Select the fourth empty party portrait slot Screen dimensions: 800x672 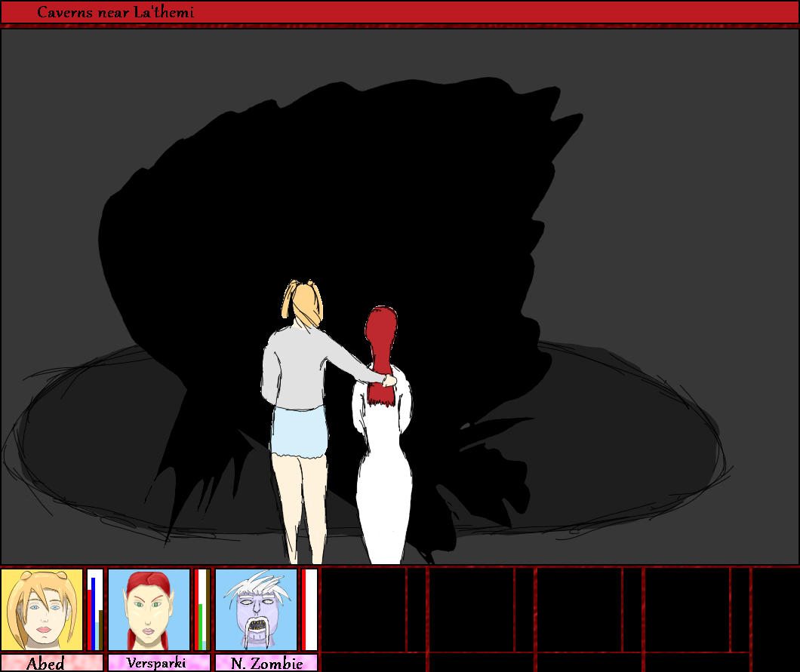(x=687, y=609)
